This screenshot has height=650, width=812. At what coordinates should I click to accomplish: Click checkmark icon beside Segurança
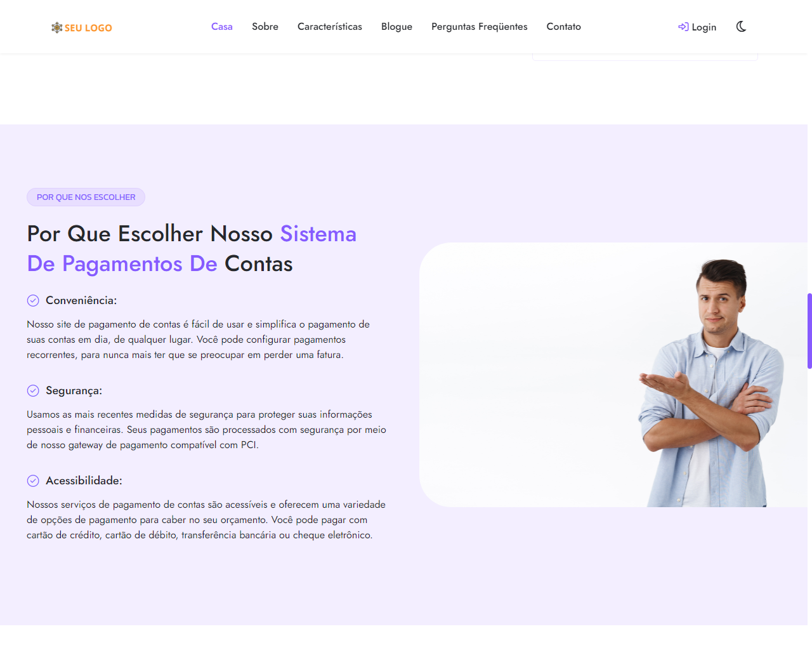tap(33, 390)
